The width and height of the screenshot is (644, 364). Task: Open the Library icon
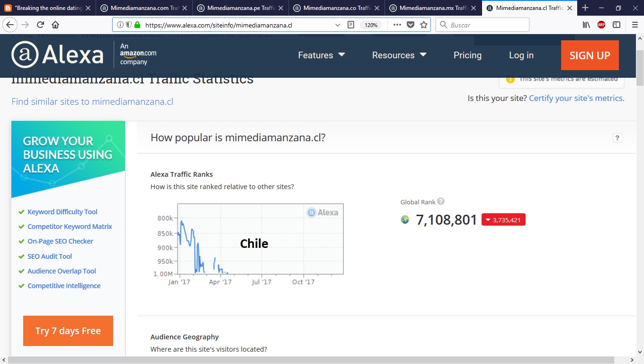point(586,25)
